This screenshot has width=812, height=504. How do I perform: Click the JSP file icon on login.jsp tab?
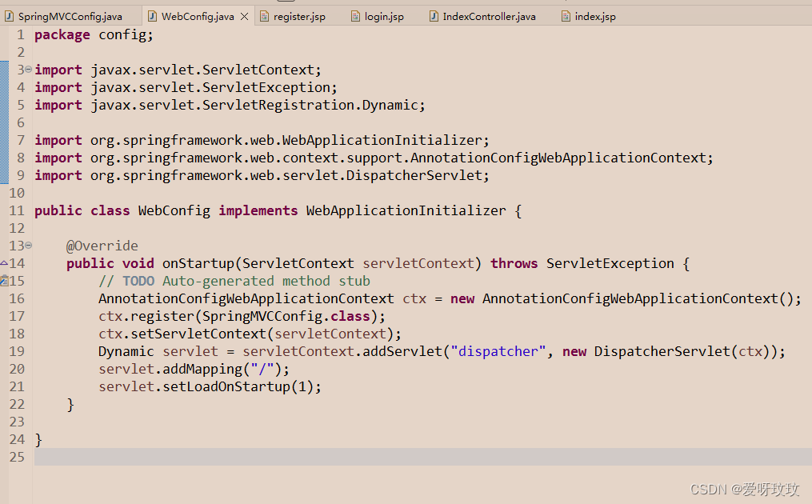tap(354, 14)
